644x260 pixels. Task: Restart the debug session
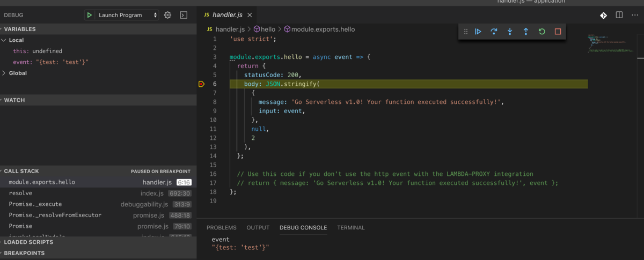tap(542, 32)
